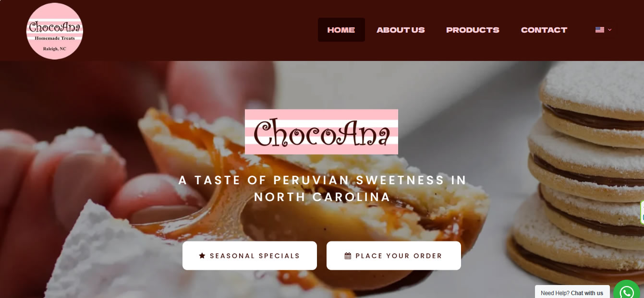This screenshot has height=298, width=644.
Task: Navigate to the CONTACT page
Action: click(544, 30)
